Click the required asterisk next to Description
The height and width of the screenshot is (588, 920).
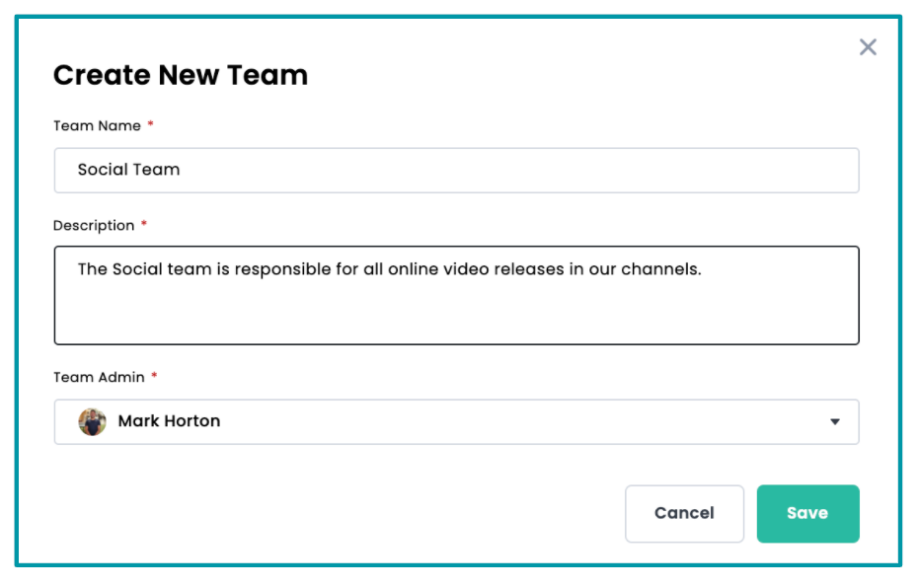coord(144,224)
